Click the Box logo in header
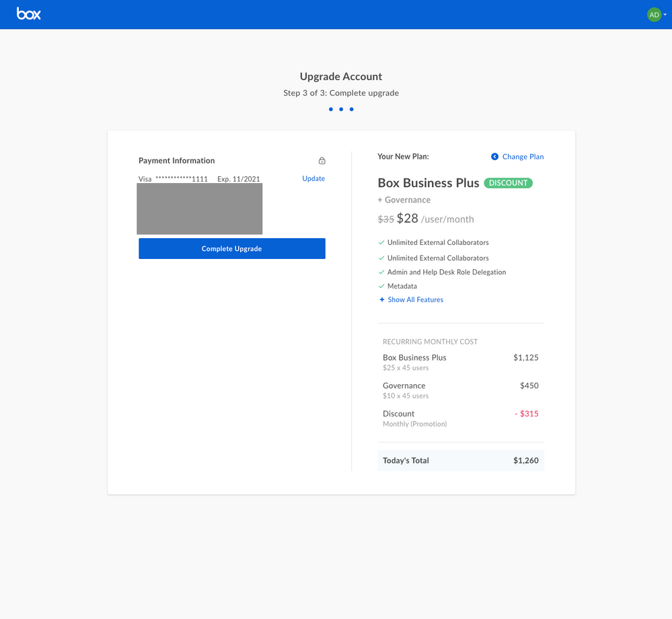Viewport: 672px width, 619px height. pyautogui.click(x=29, y=13)
